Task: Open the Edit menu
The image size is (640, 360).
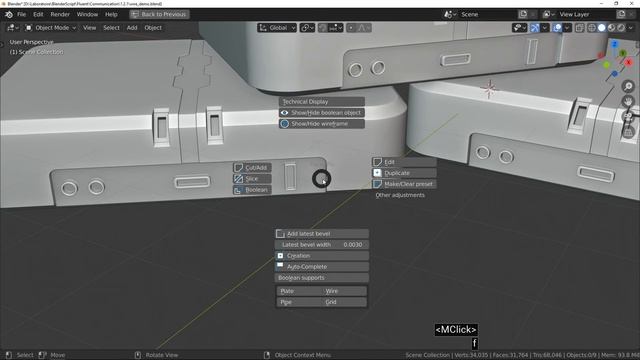Action: click(x=38, y=14)
